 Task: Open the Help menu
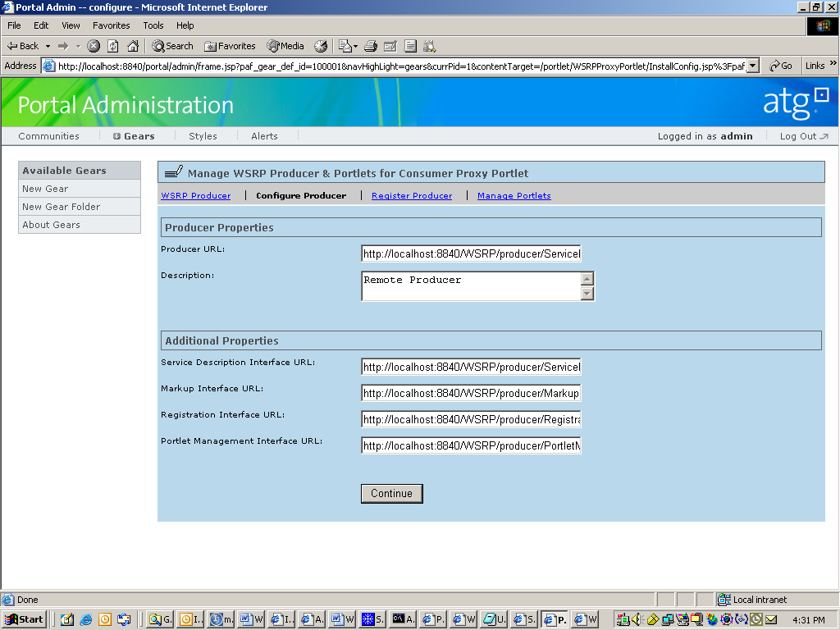tap(185, 25)
